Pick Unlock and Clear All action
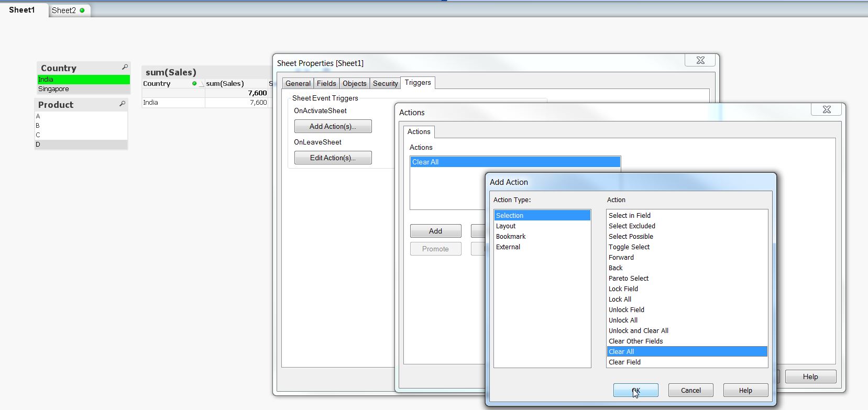This screenshot has height=410, width=868. 638,331
